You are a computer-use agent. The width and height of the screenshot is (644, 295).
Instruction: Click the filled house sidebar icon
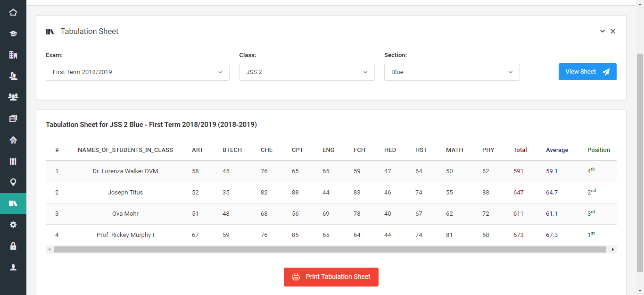pos(13,140)
